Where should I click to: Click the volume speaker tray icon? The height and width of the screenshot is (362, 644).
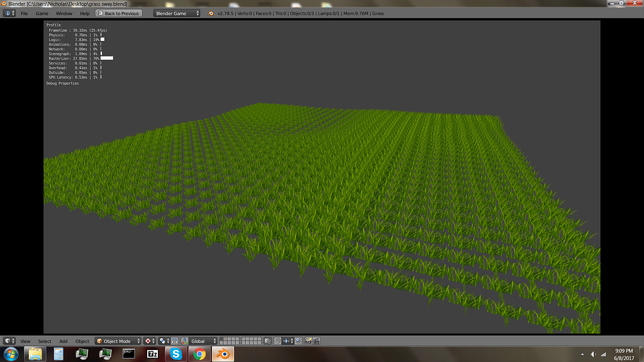click(x=593, y=354)
